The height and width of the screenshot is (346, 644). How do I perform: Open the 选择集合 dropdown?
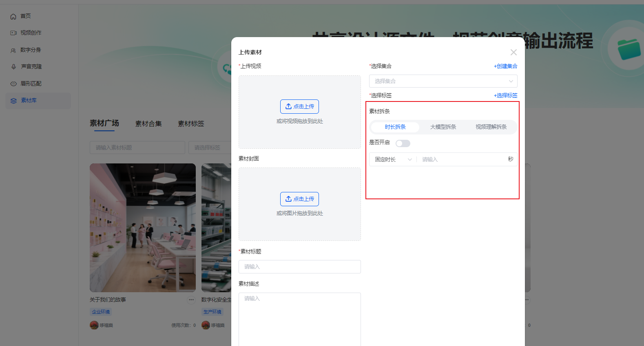coord(443,81)
